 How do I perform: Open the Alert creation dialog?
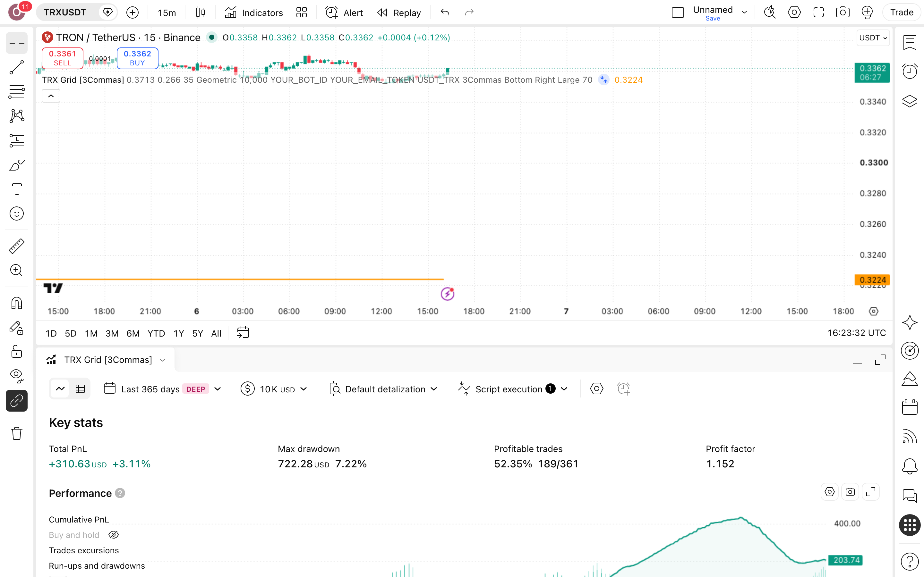(x=344, y=13)
